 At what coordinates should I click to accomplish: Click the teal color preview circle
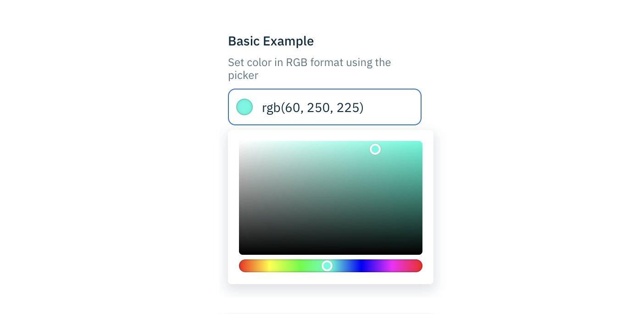pos(244,107)
